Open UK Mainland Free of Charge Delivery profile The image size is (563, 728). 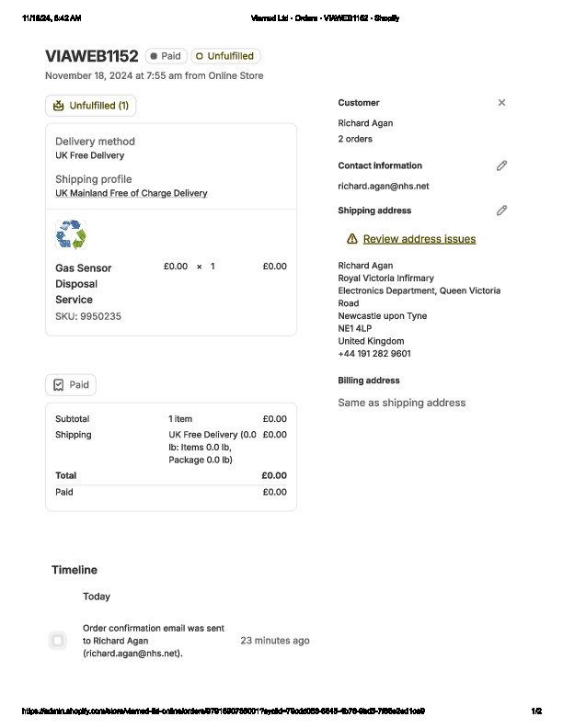pos(131,193)
